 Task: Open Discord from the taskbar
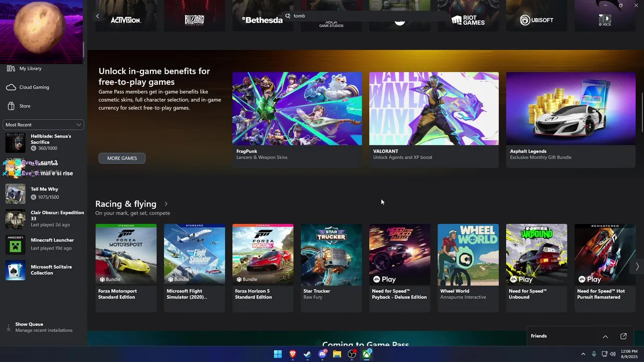pyautogui.click(x=323, y=354)
